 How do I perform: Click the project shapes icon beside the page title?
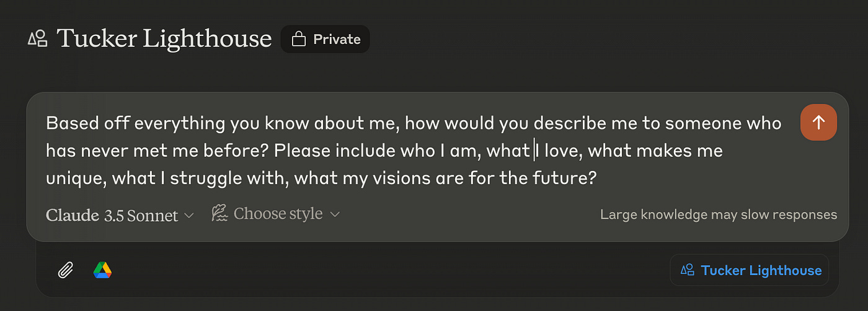38,38
